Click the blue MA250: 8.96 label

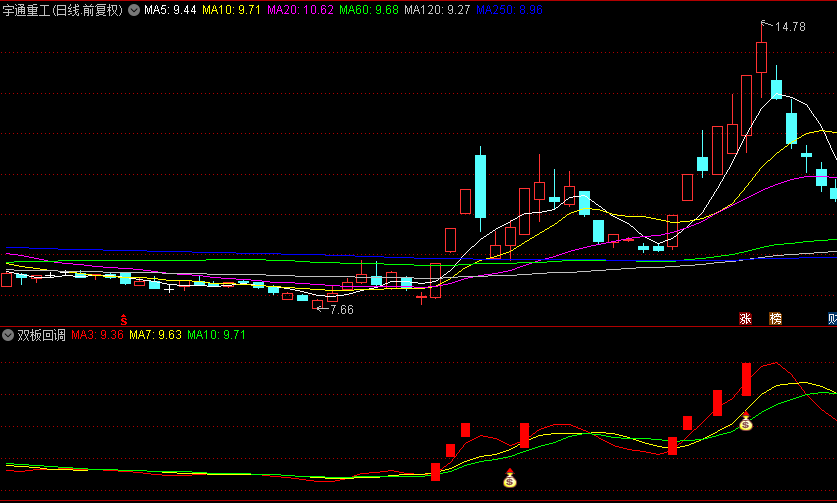509,10
